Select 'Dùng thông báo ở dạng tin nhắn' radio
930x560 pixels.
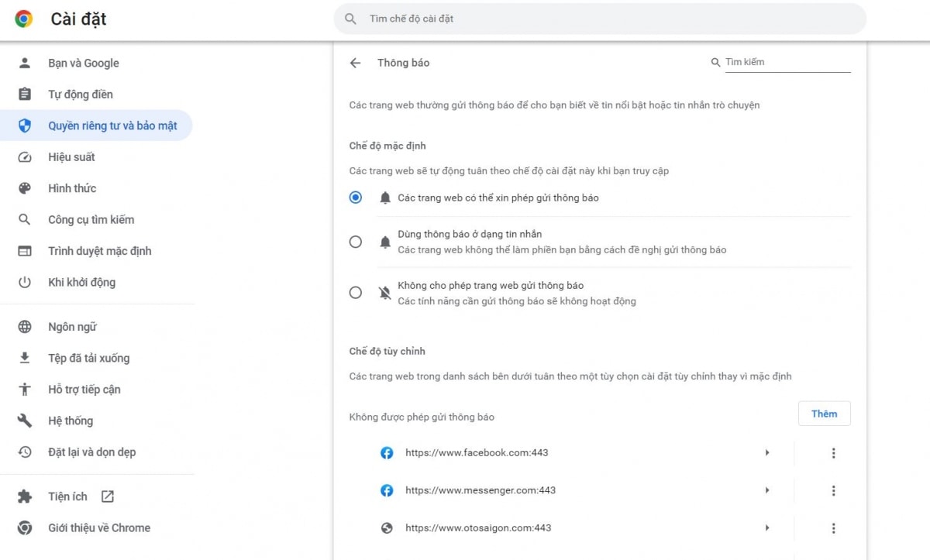click(x=356, y=242)
